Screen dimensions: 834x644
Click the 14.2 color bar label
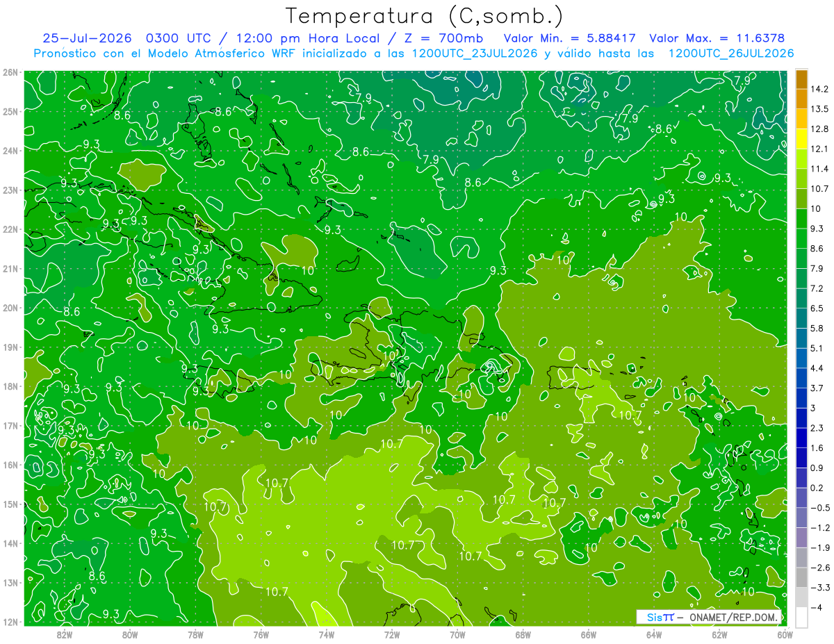point(819,89)
